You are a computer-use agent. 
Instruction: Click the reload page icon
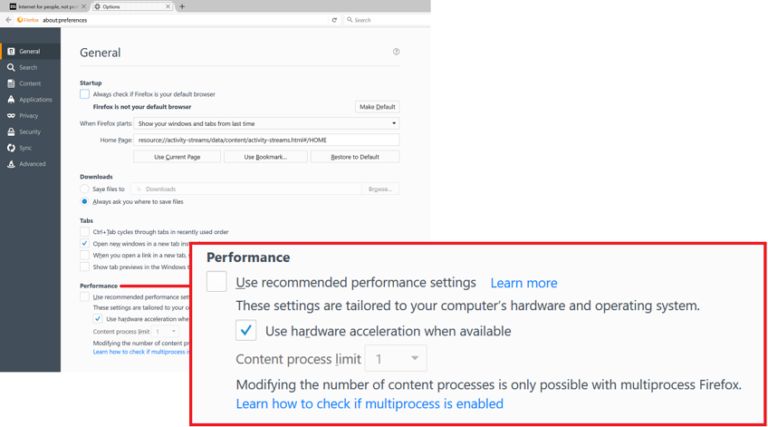click(x=335, y=20)
